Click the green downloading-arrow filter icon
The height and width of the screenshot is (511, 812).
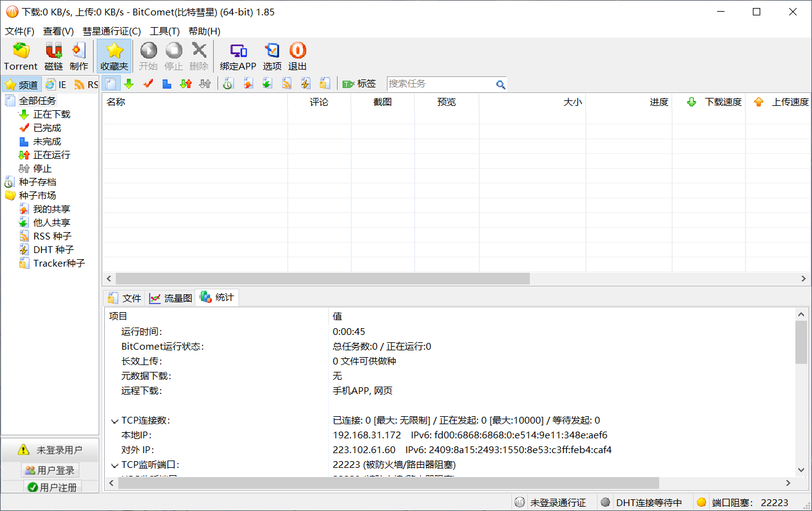[129, 84]
